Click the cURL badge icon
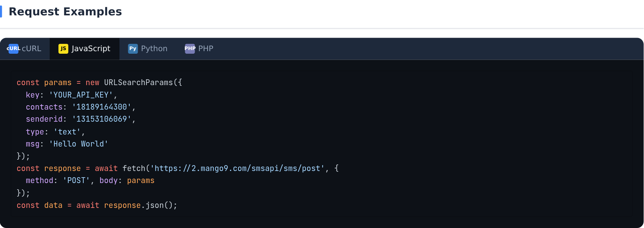644x228 pixels. (x=14, y=49)
